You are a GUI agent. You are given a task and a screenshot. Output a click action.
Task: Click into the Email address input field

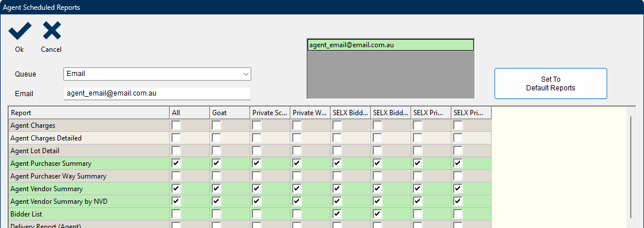coord(157,93)
